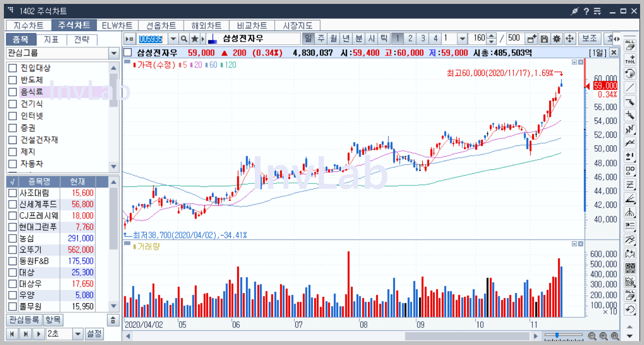The image size is (644, 345).
Task: Click the QR-style grid icon in sidebar
Action: click(x=630, y=268)
